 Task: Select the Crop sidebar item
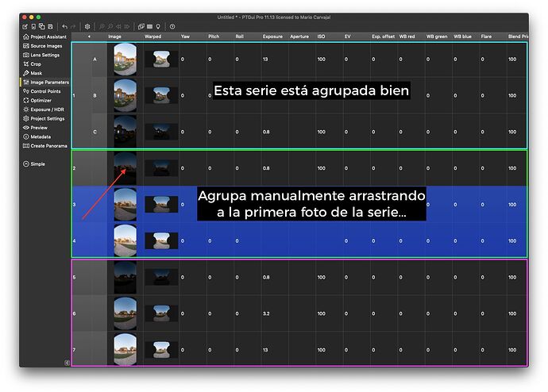click(35, 63)
